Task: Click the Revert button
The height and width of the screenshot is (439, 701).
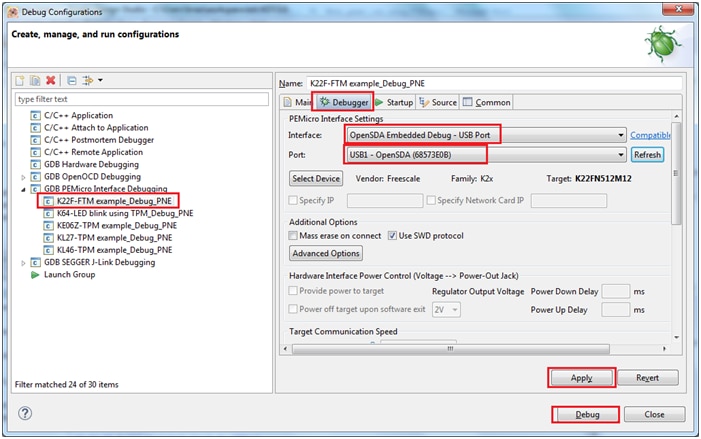Action: click(647, 378)
